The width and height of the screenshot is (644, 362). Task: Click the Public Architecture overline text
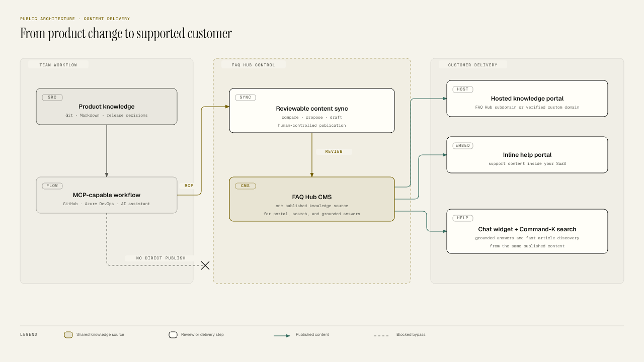point(75,19)
